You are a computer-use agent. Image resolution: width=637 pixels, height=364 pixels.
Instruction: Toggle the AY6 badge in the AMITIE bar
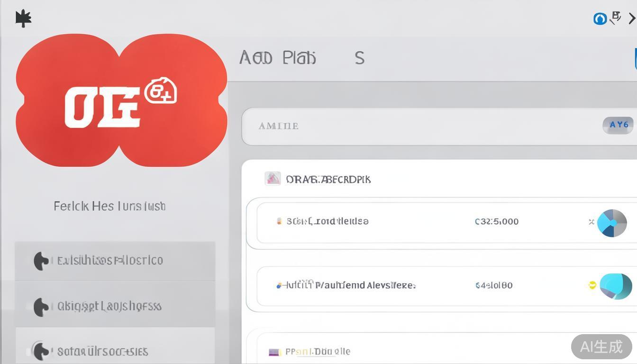619,125
